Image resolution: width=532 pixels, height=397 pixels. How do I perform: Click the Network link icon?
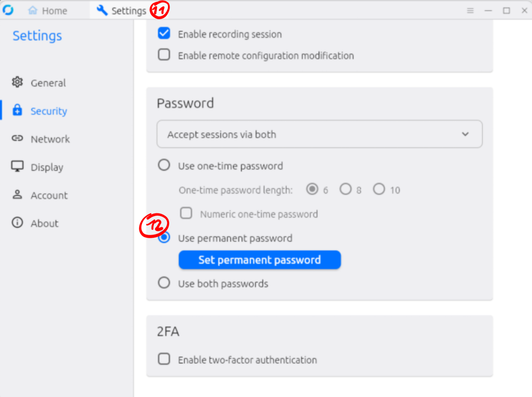coord(17,139)
